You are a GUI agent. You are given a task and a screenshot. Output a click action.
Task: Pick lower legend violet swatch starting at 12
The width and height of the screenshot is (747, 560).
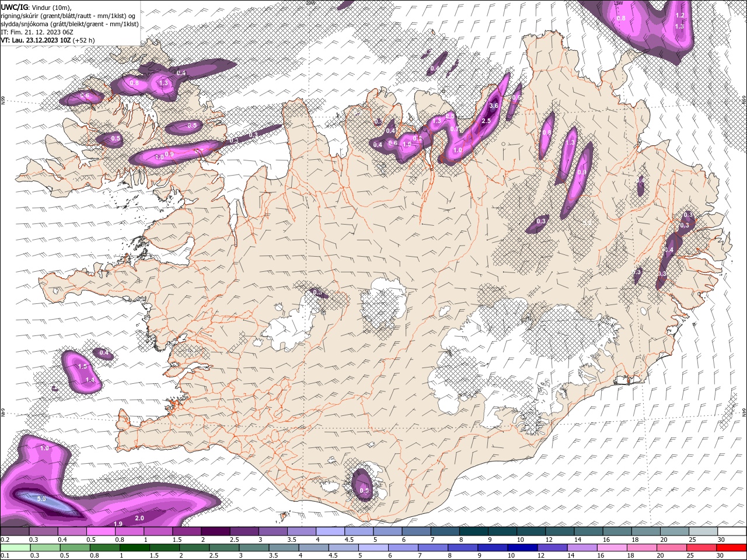coord(552,548)
